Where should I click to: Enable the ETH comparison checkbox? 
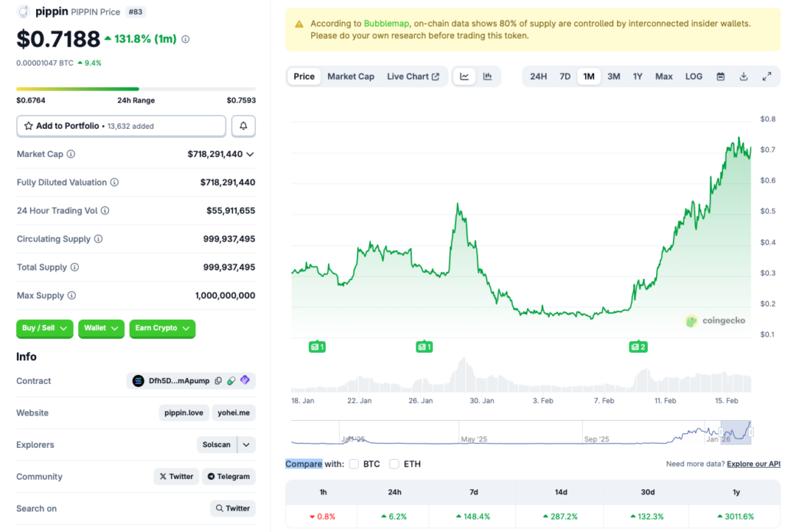click(x=394, y=464)
